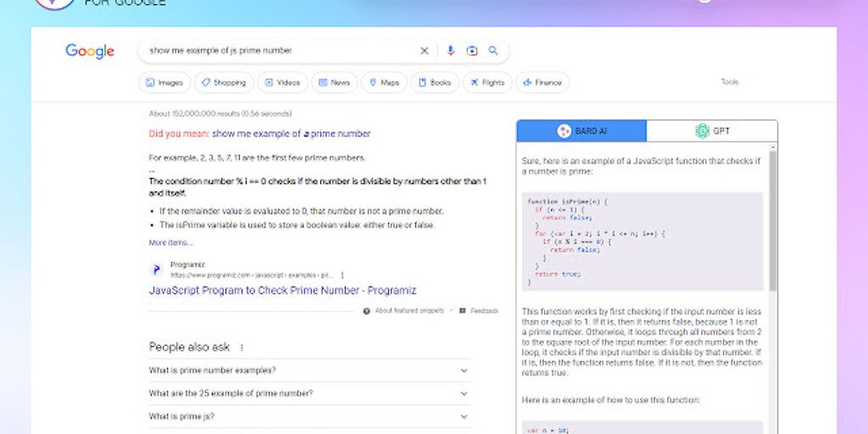Viewport: 868px width, 434px height.
Task: Click bullet about remainder evaluated to 0
Action: 301,211
